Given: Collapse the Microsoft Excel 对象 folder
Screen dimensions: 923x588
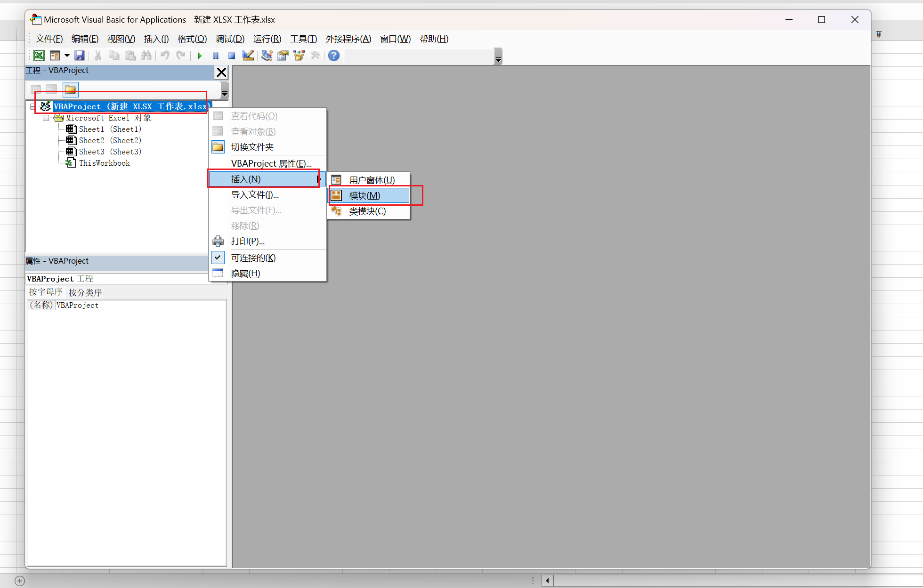Looking at the screenshot, I should (46, 118).
